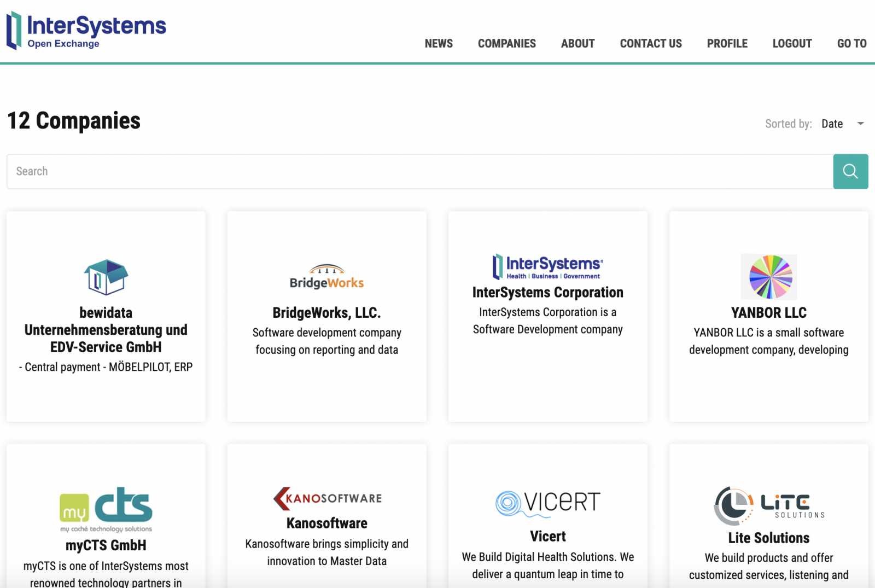This screenshot has width=875, height=588.
Task: Open the YANBOR LLC title link
Action: click(769, 312)
